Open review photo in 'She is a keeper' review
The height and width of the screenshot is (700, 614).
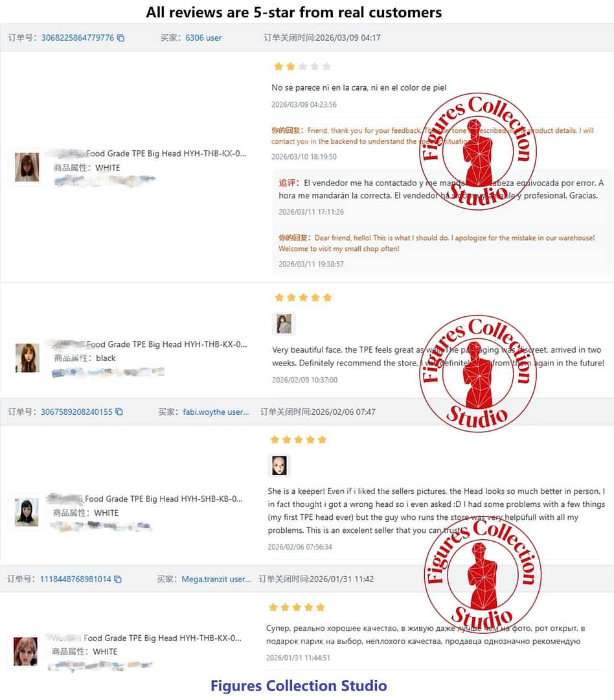(279, 465)
